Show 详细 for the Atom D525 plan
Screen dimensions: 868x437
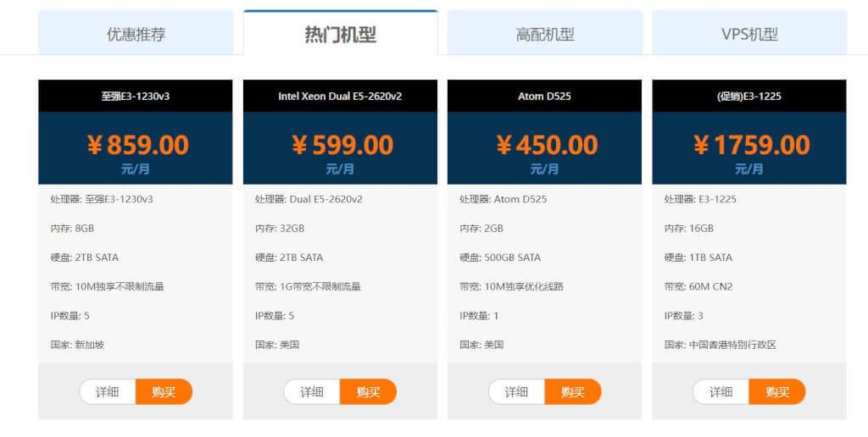[x=517, y=391]
